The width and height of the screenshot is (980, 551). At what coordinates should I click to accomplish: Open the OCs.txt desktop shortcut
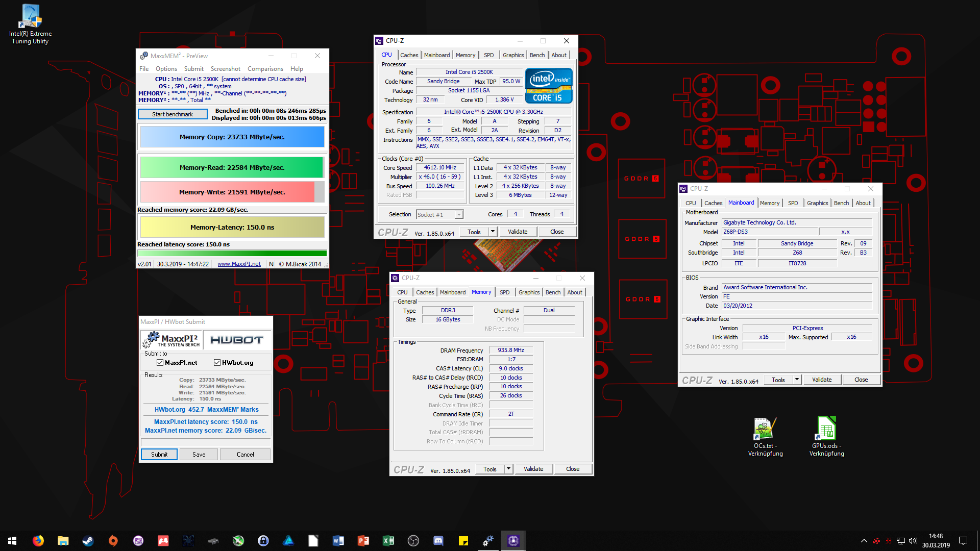[765, 437]
